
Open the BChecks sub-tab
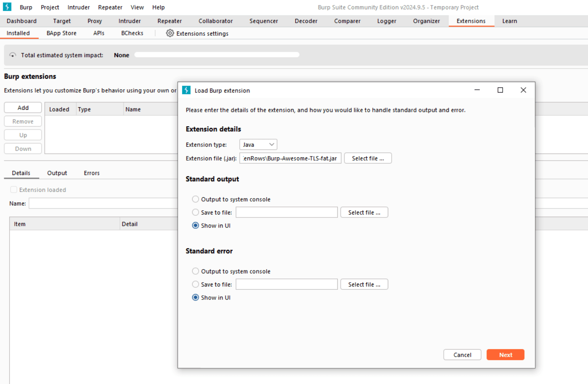click(x=132, y=33)
